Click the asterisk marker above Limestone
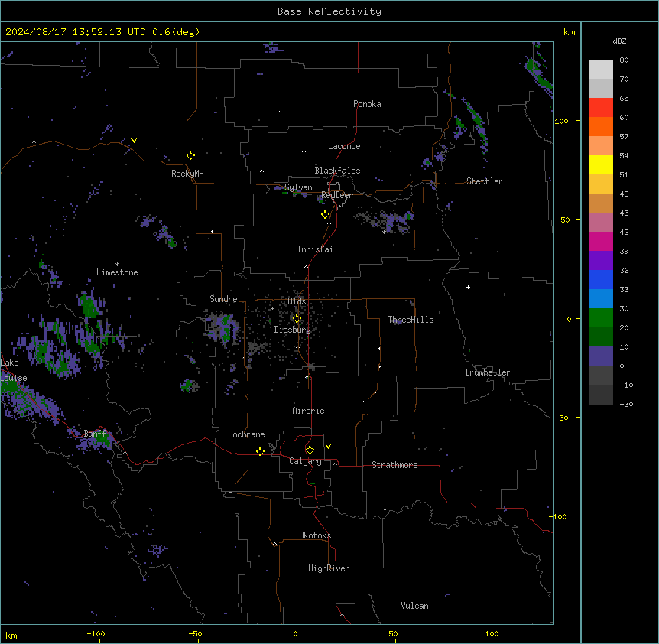 coord(117,265)
